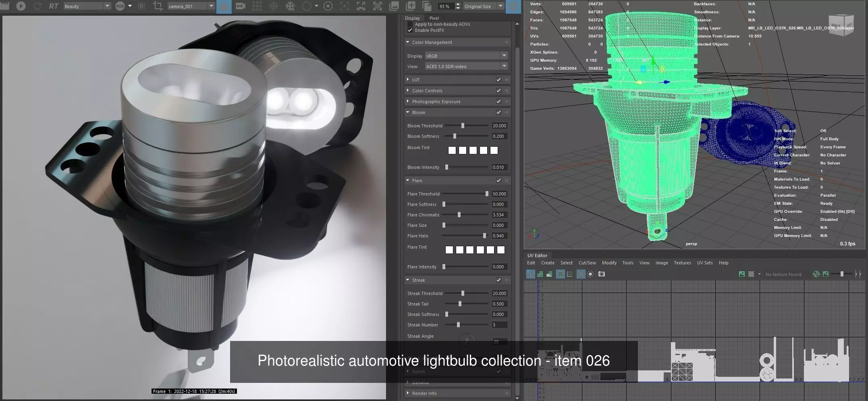Click the UV snapshot camera icon
868x401 pixels.
[x=602, y=274]
